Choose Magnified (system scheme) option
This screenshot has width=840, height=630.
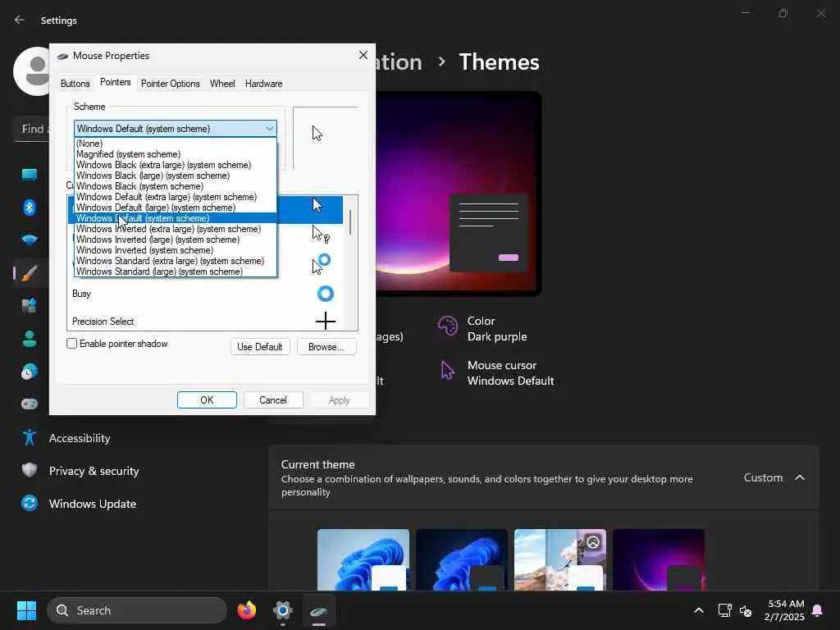176,154
